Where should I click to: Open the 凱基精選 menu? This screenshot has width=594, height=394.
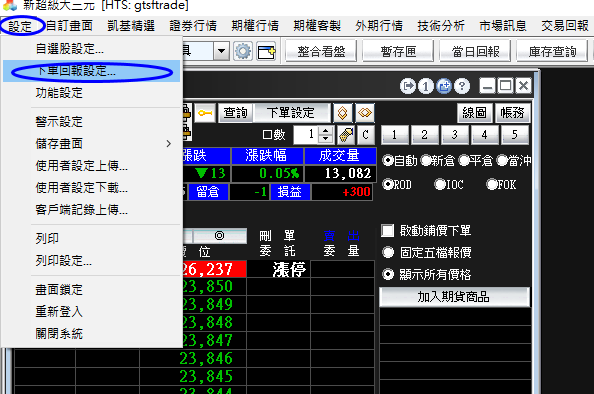131,26
